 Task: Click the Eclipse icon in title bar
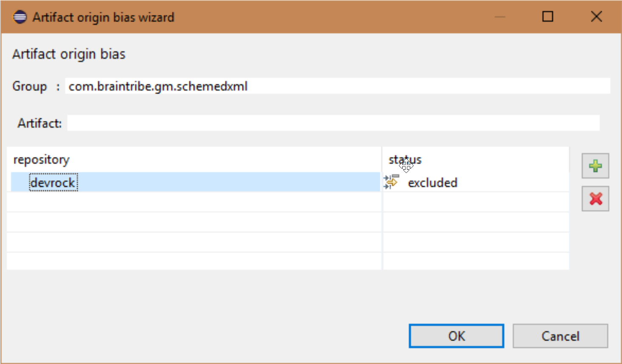coord(20,17)
